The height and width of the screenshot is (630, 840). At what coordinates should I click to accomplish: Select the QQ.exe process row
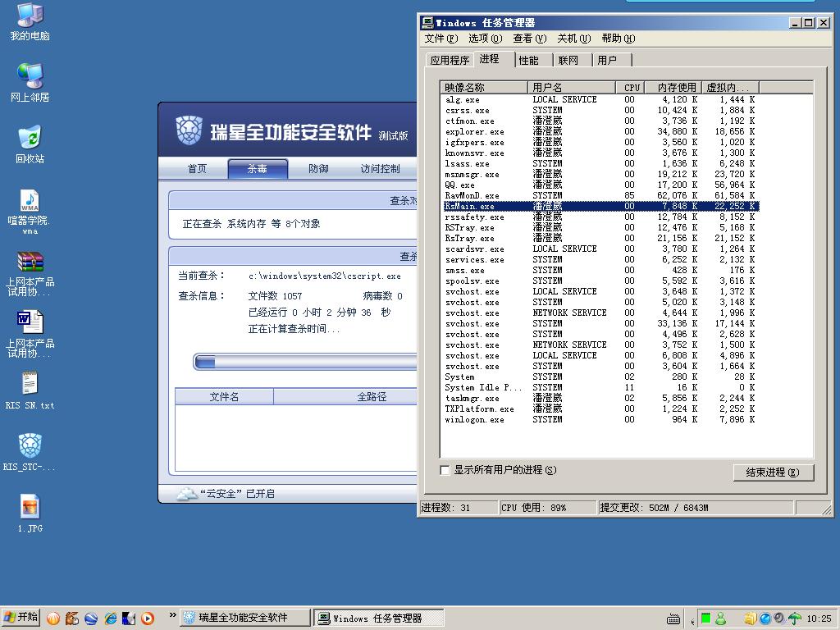(x=601, y=185)
